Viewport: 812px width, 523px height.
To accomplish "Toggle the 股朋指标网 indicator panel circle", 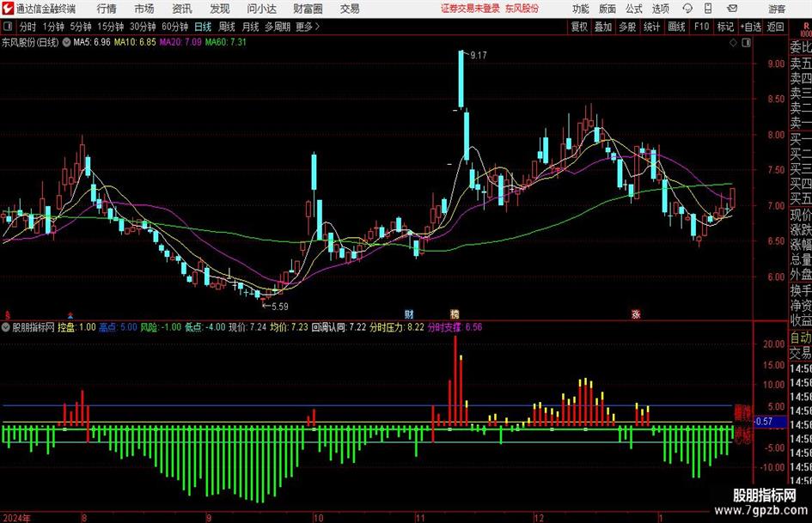I will pyautogui.click(x=7, y=327).
